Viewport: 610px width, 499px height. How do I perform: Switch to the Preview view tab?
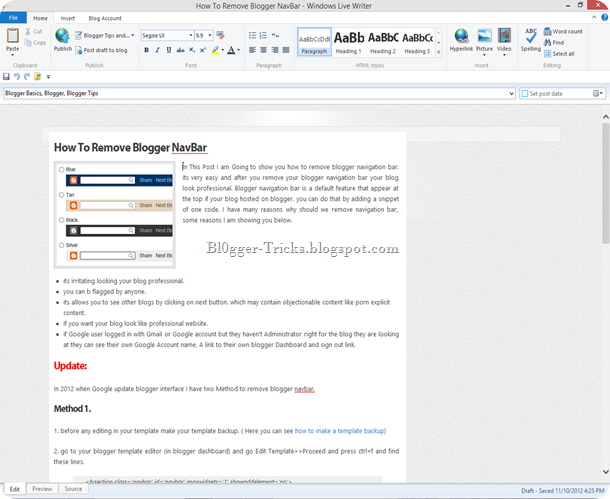tap(42, 489)
